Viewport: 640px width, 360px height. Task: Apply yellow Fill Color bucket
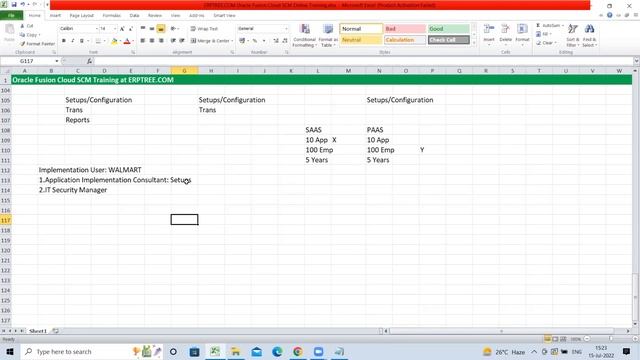coord(114,41)
